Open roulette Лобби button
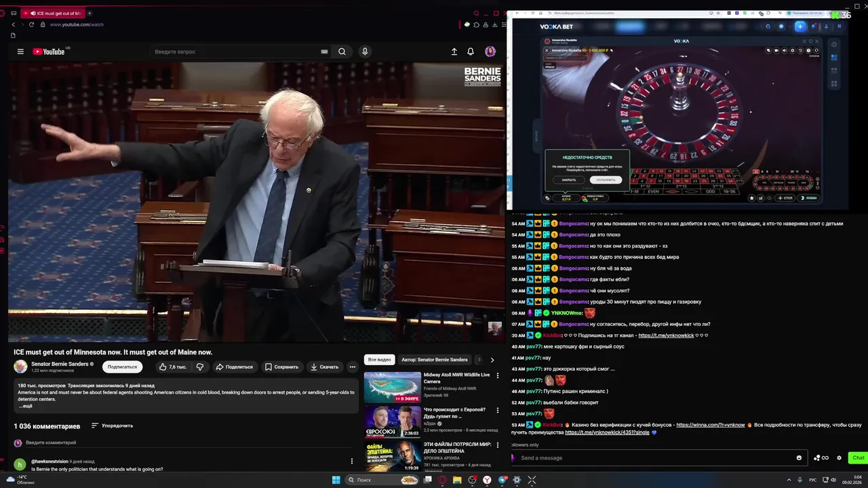This screenshot has height=488, width=868. pyautogui.click(x=809, y=198)
